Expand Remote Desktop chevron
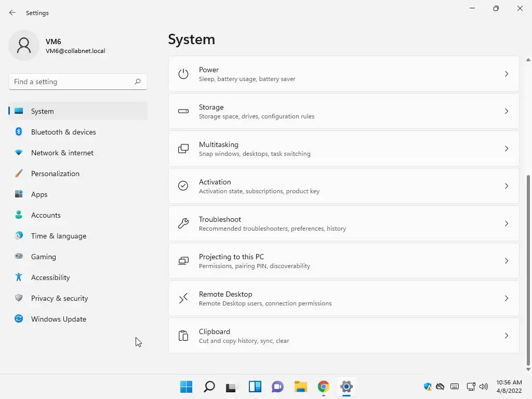 [x=506, y=298]
